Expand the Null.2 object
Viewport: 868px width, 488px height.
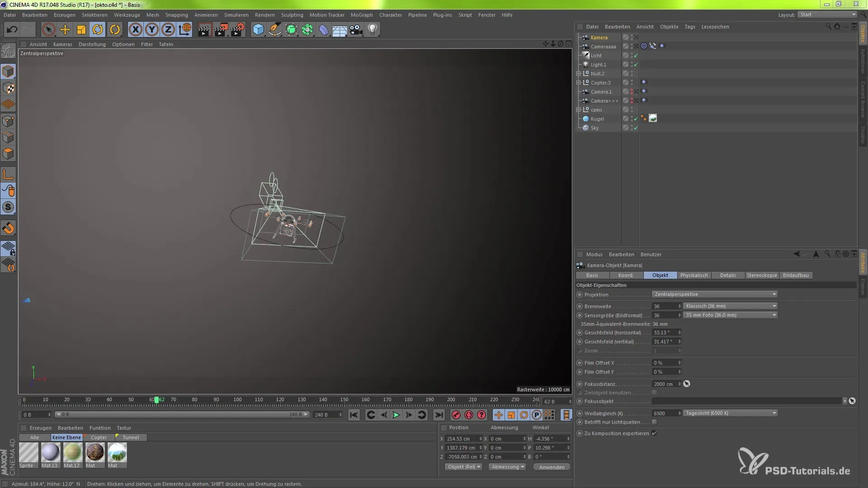[579, 74]
